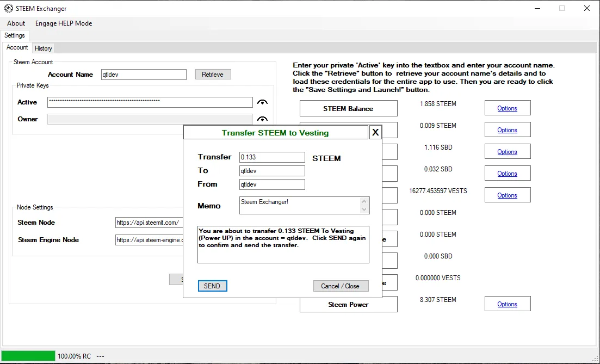
Task: Click into the Active key textbox
Action: (150, 102)
